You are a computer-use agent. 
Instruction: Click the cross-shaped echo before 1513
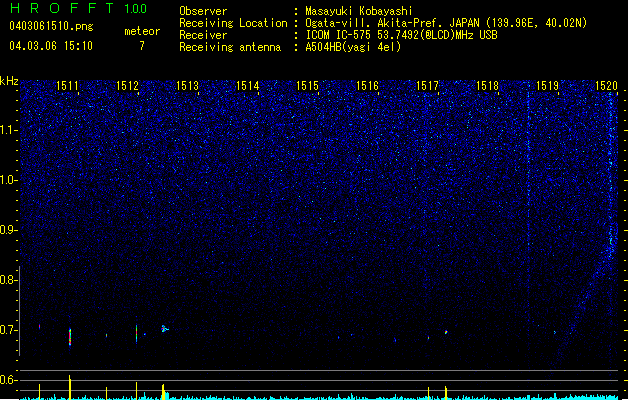click(164, 329)
